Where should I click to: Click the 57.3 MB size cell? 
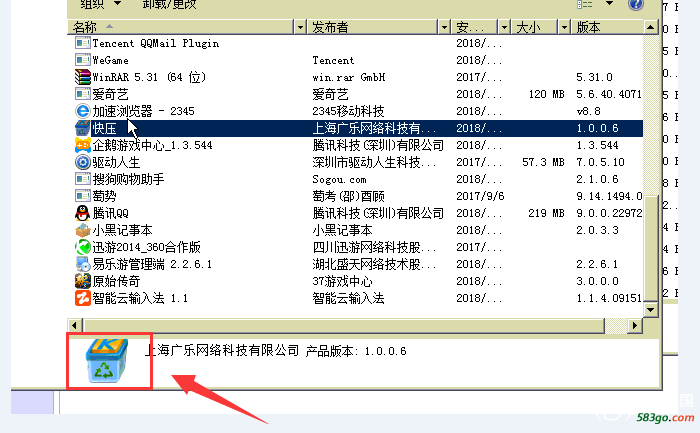coord(543,162)
